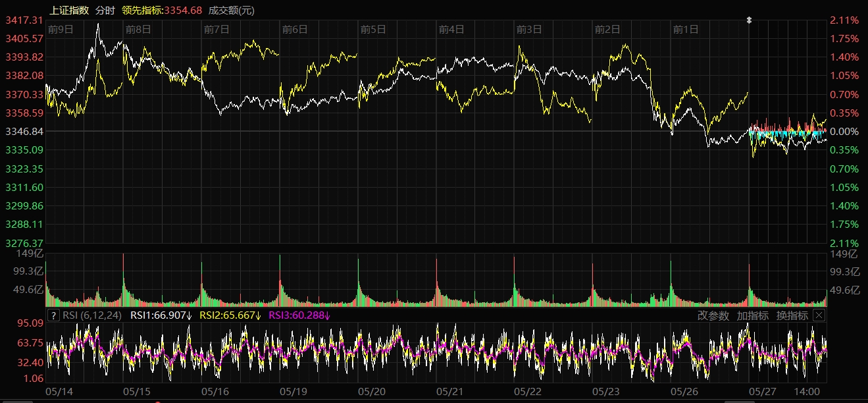Click the 成交额(元) legend label
This screenshot has width=868, height=403.
[231, 10]
